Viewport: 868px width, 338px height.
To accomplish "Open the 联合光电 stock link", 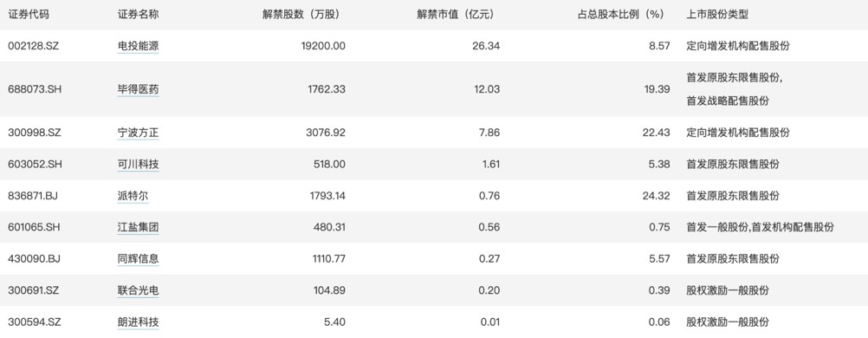I will pyautogui.click(x=139, y=290).
